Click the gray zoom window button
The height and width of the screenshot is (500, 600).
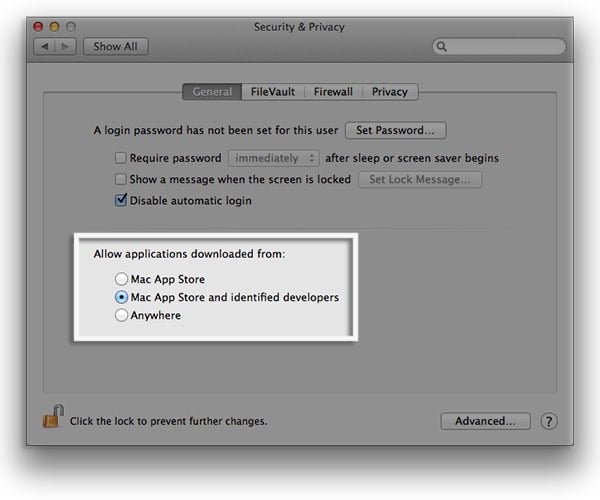click(71, 26)
